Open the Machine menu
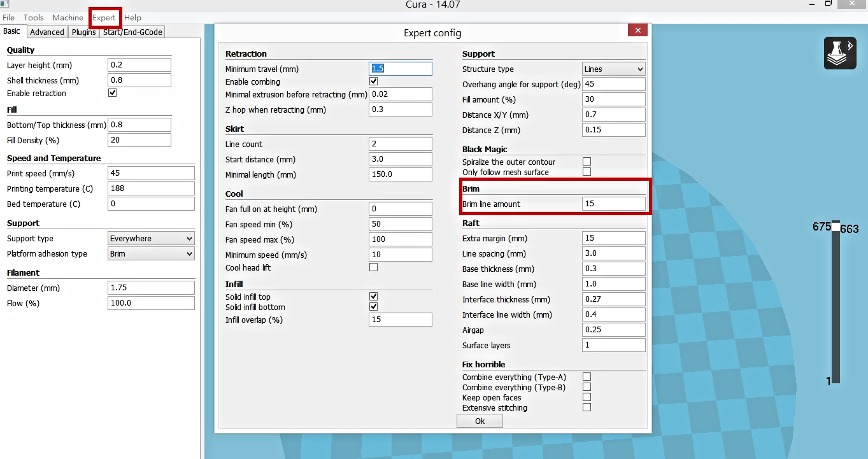The width and height of the screenshot is (868, 459). (68, 18)
